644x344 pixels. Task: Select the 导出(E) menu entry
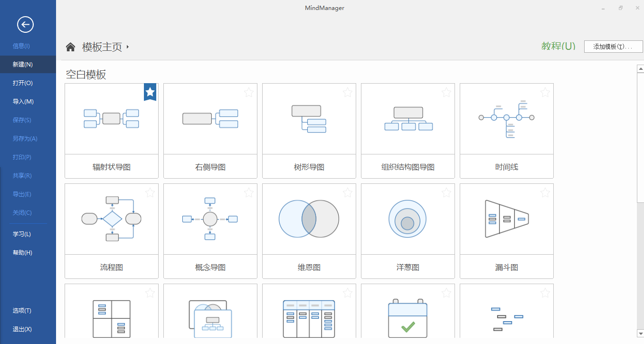(x=22, y=194)
